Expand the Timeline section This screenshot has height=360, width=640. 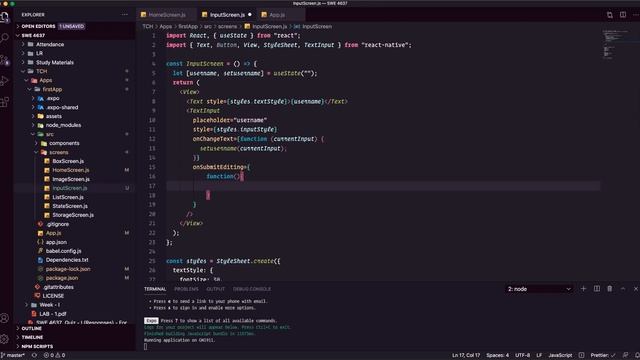pyautogui.click(x=32, y=338)
